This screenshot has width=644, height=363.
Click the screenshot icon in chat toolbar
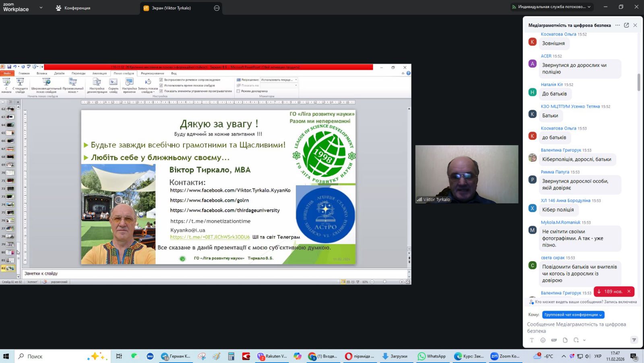[576, 340]
